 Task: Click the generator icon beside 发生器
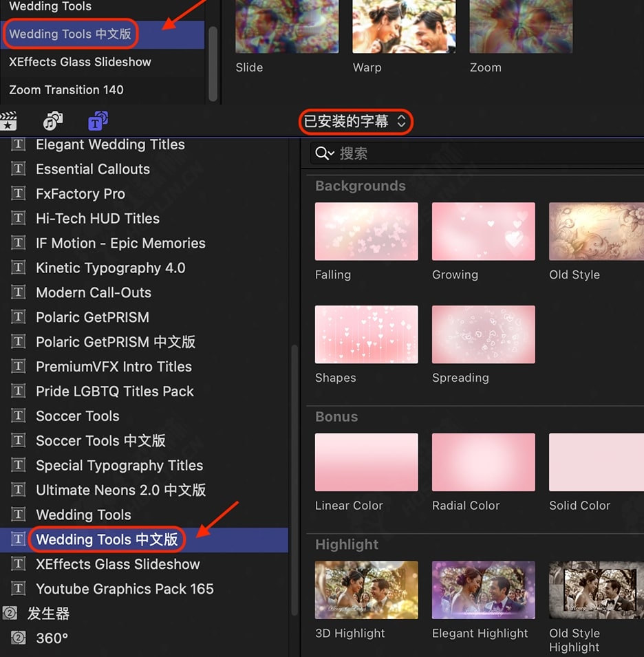10,614
